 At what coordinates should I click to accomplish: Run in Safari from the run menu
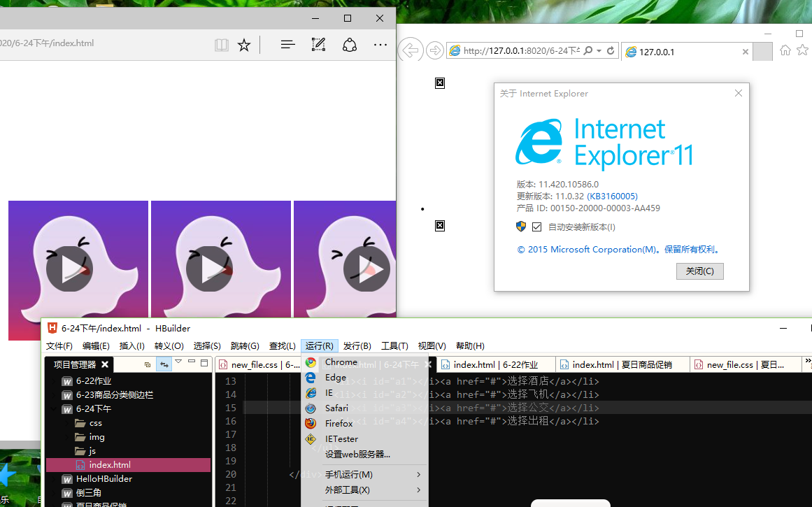click(x=364, y=408)
